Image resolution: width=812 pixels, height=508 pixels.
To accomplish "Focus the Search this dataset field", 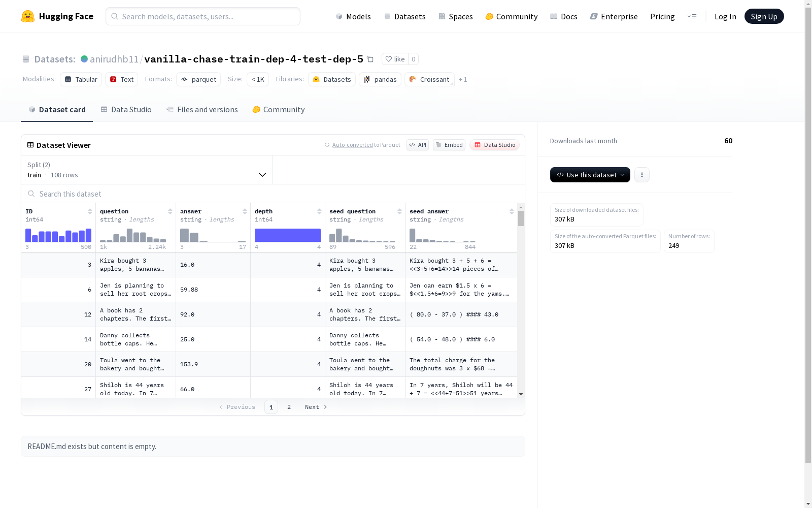I will (273, 194).
